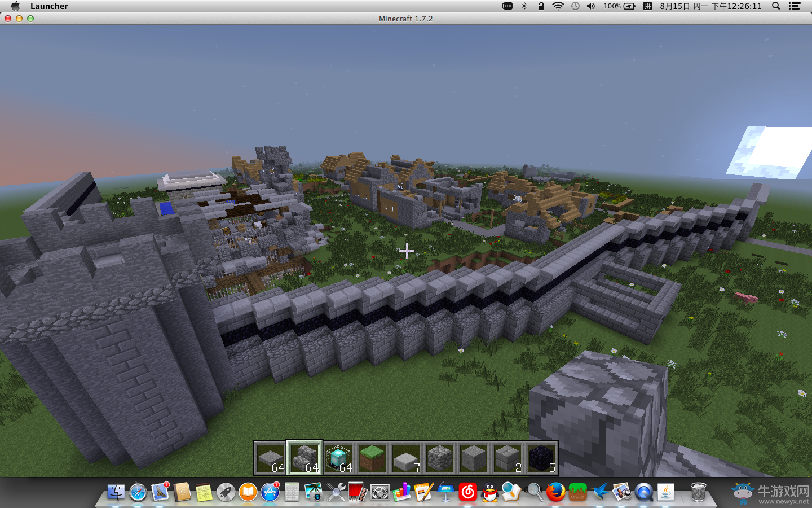Screen dimensions: 812x508
Task: Open the Mail app with bird stamp icon
Action: point(160,492)
